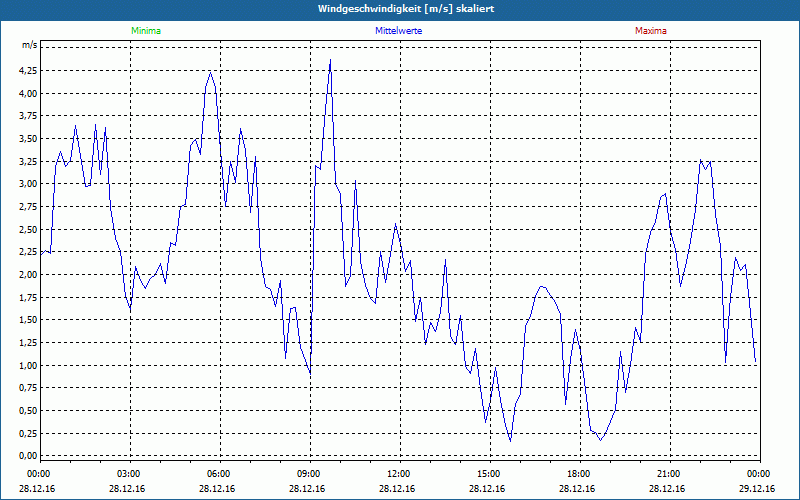Screen dimensions: 800x500
Task: Click the red Maxima legend label
Action: [x=651, y=31]
